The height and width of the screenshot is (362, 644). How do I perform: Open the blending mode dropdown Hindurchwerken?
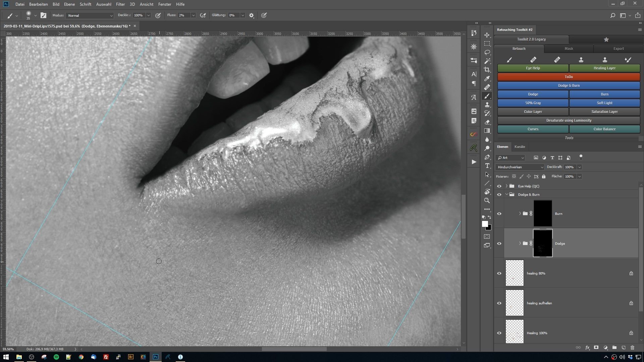pos(520,167)
